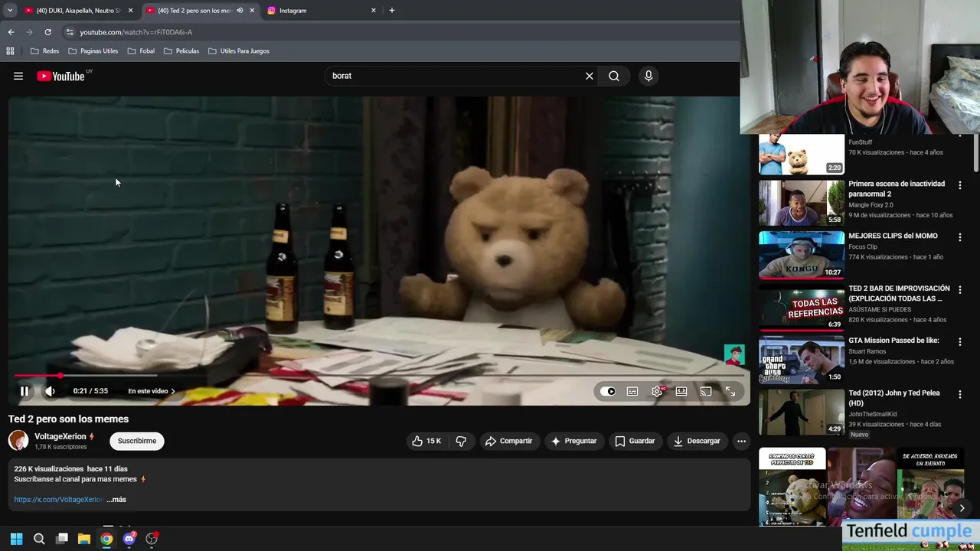Open the Redes bookmarks folder
Image resolution: width=980 pixels, height=551 pixels.
44,51
